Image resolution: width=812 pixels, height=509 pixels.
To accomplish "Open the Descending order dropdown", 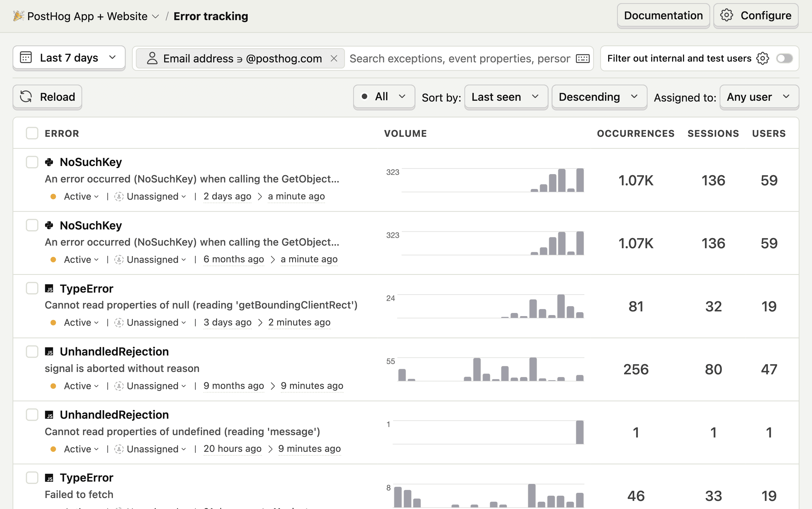I will click(599, 97).
